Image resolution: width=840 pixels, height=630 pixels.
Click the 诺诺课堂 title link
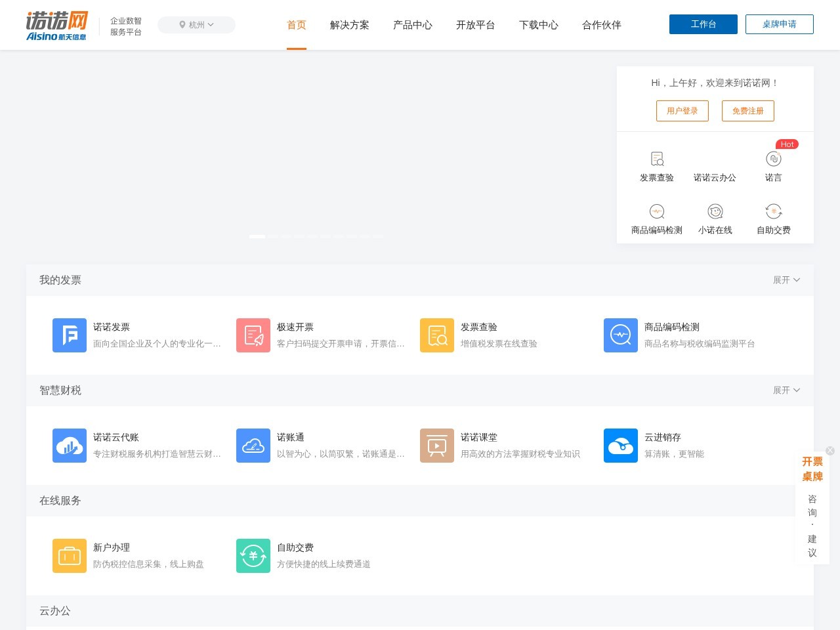point(479,437)
